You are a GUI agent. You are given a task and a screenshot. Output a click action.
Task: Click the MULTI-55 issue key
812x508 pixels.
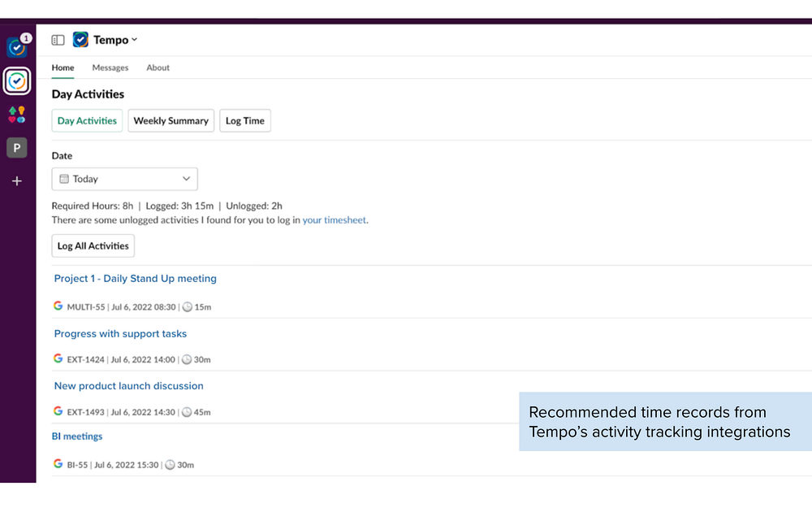point(86,307)
